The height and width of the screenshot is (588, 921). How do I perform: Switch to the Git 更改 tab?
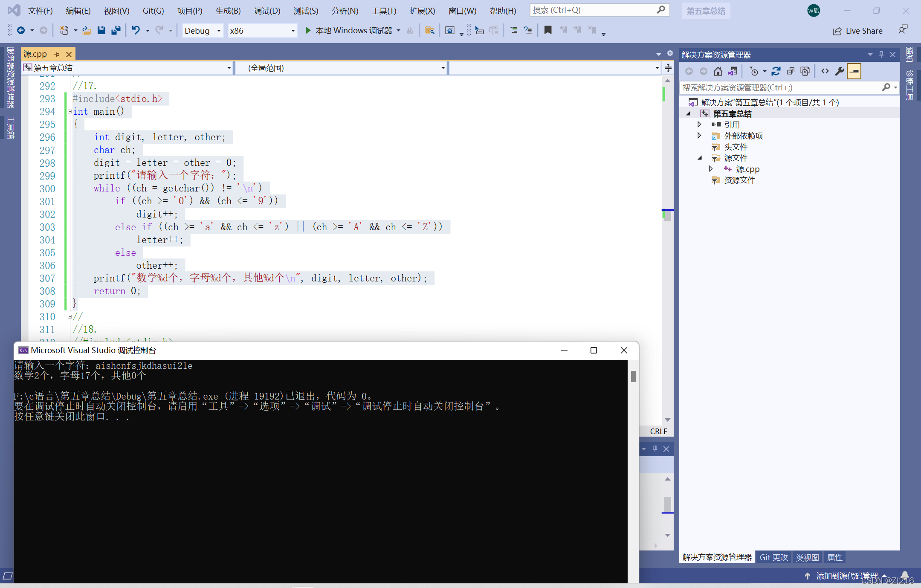[x=774, y=557]
